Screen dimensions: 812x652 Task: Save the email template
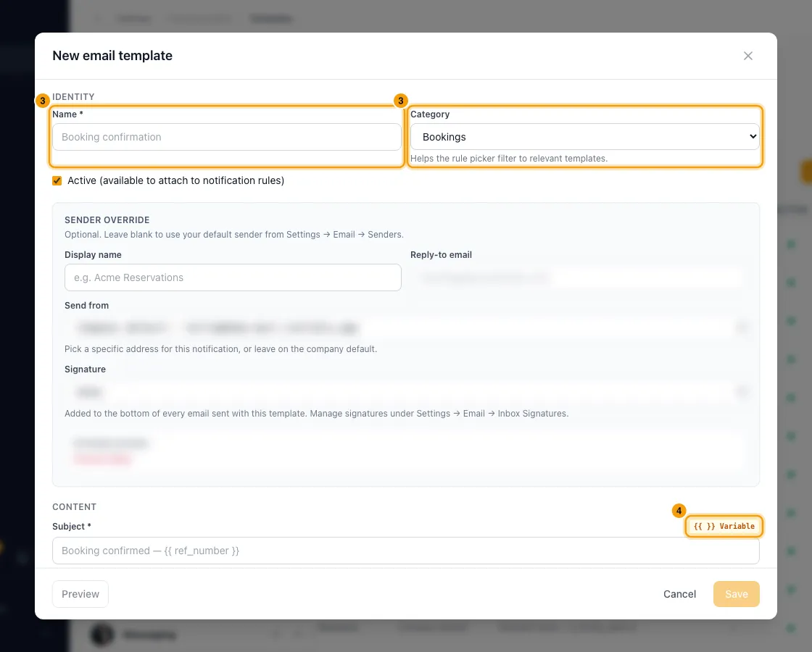(x=736, y=594)
